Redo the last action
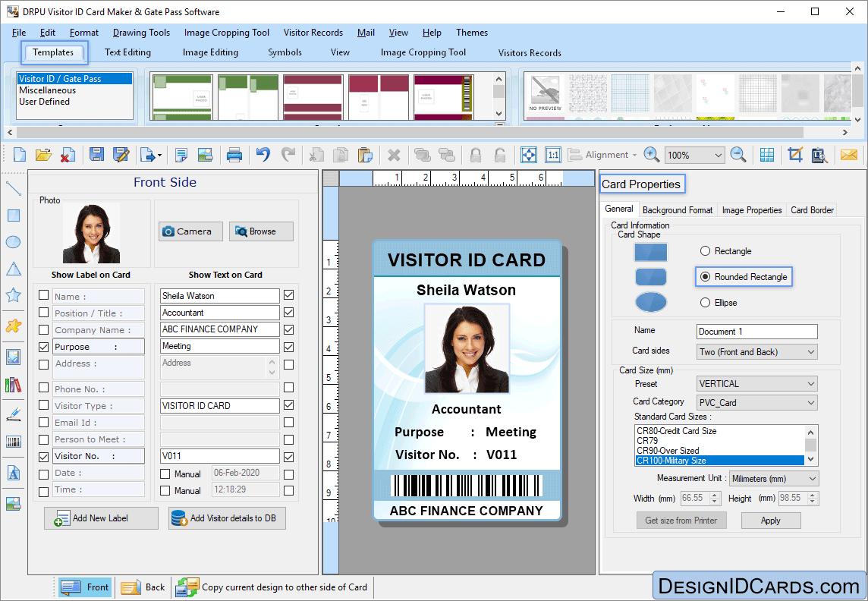The height and width of the screenshot is (601, 868). (288, 154)
